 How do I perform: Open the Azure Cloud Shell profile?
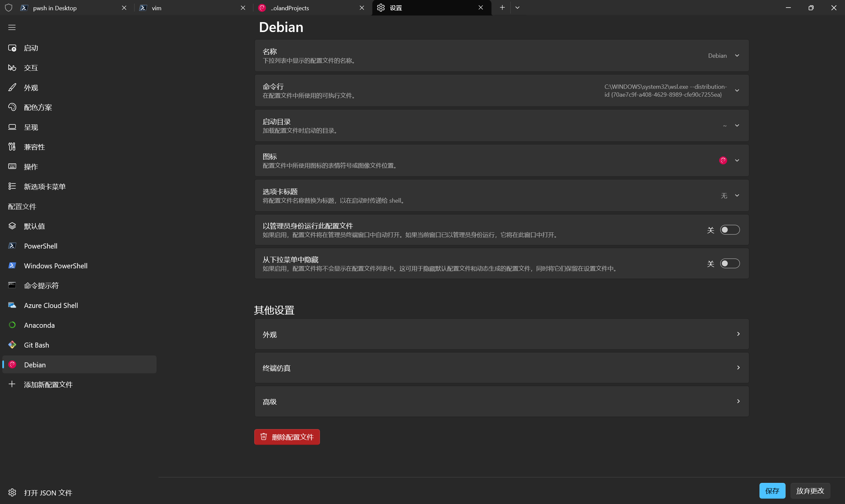pos(51,305)
